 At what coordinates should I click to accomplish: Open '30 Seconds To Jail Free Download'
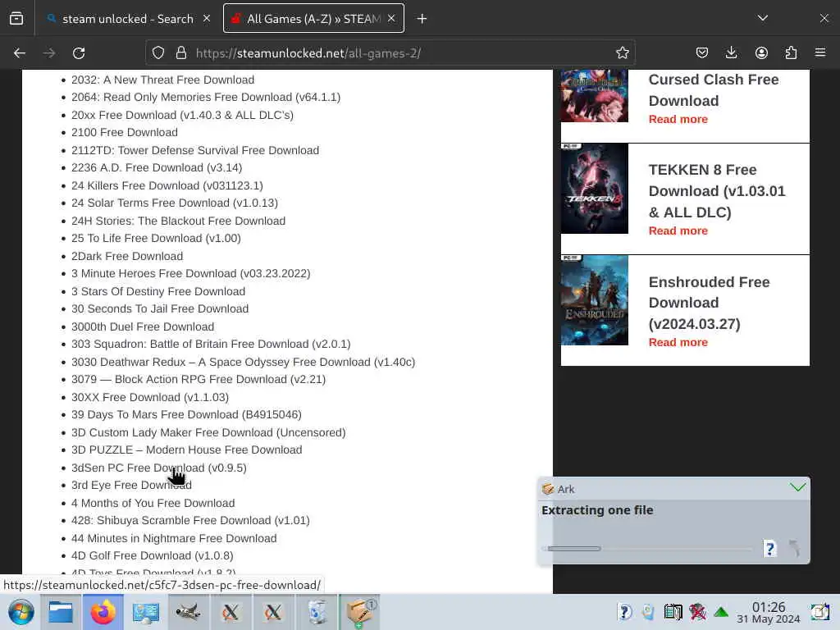[x=160, y=309]
